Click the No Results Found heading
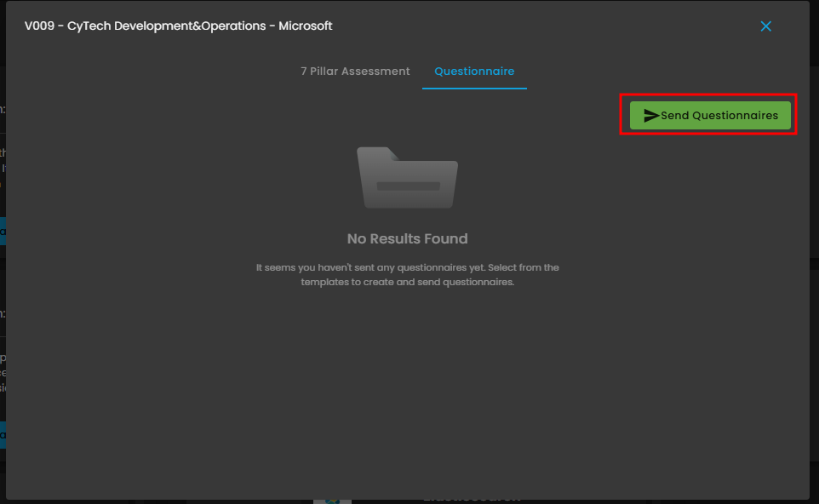 [407, 239]
